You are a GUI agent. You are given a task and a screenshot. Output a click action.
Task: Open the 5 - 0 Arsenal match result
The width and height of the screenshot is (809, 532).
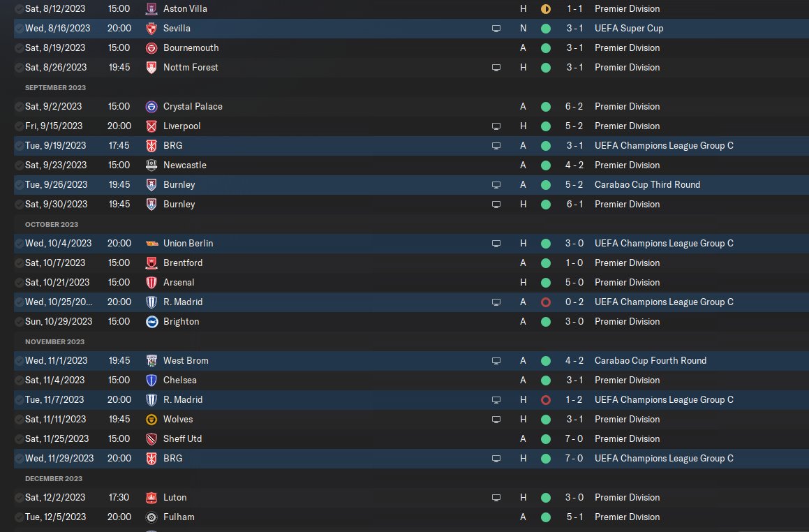[574, 282]
